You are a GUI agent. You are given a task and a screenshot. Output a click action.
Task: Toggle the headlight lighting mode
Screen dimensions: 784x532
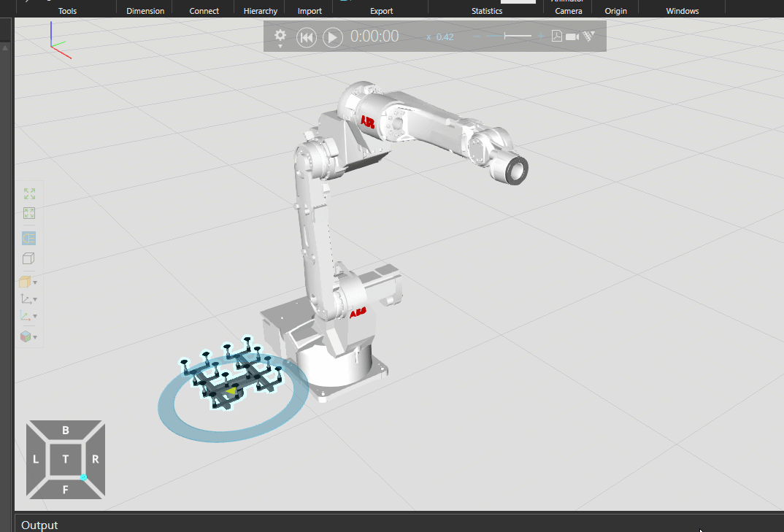[28, 238]
